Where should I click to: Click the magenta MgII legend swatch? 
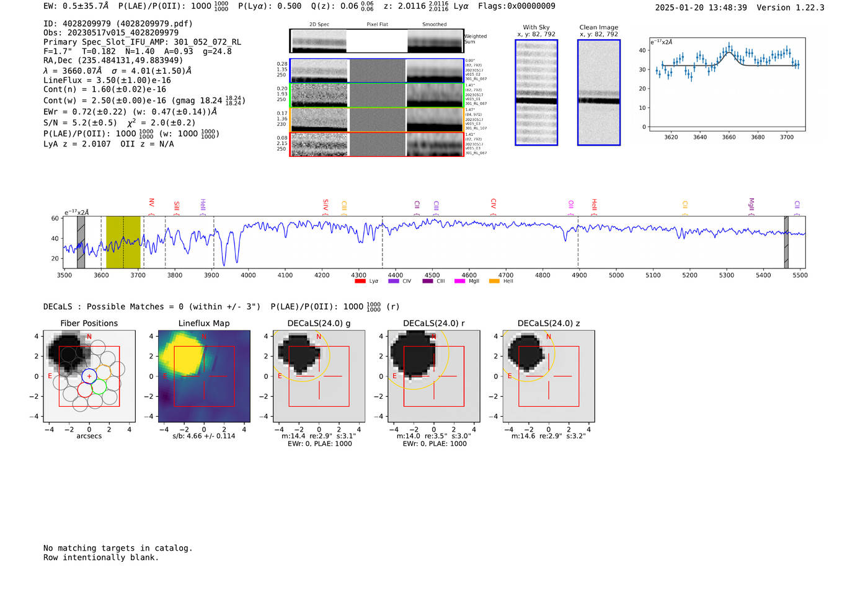pyautogui.click(x=459, y=281)
